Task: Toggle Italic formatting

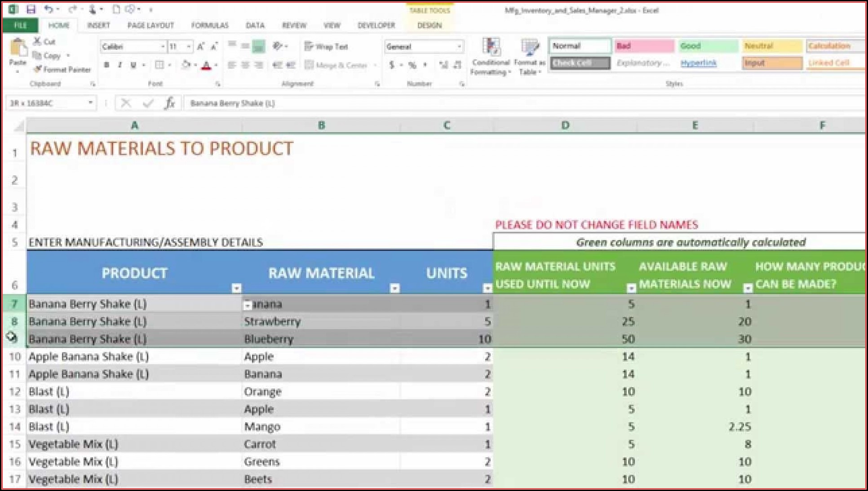Action: click(x=120, y=65)
